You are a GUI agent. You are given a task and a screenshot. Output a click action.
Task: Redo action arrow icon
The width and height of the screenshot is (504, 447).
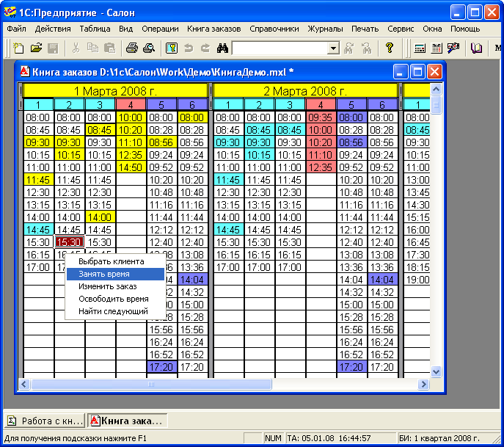[x=205, y=48]
